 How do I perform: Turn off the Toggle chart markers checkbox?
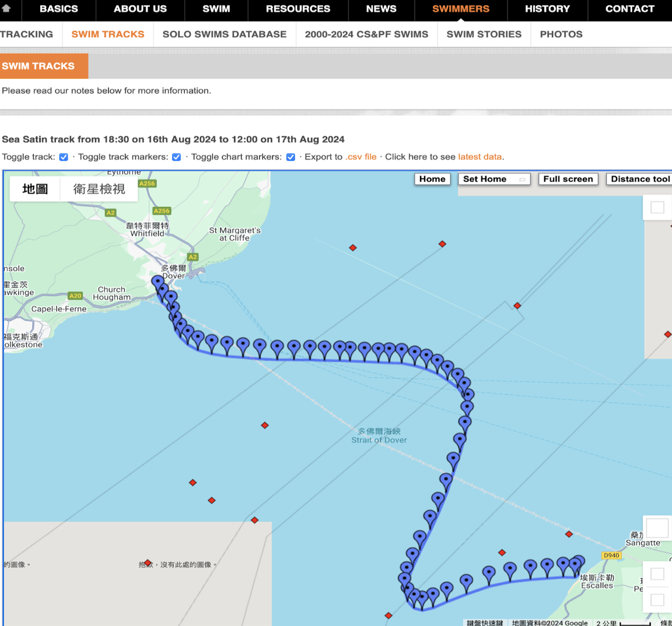click(290, 157)
